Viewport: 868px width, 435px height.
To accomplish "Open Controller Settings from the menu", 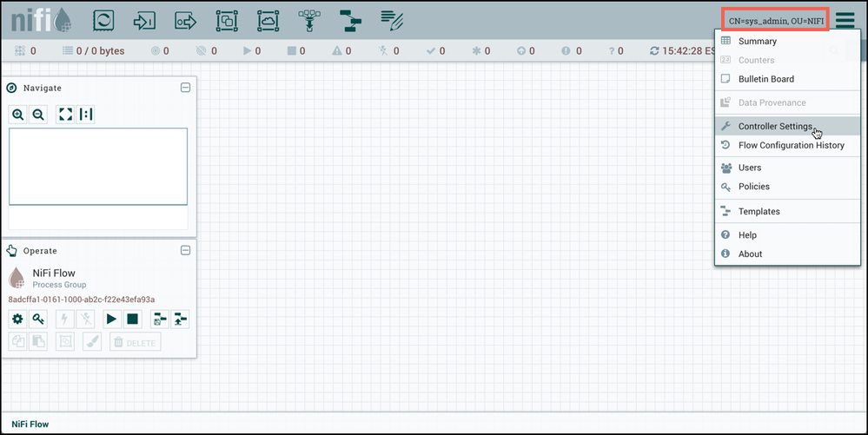I will (787, 126).
